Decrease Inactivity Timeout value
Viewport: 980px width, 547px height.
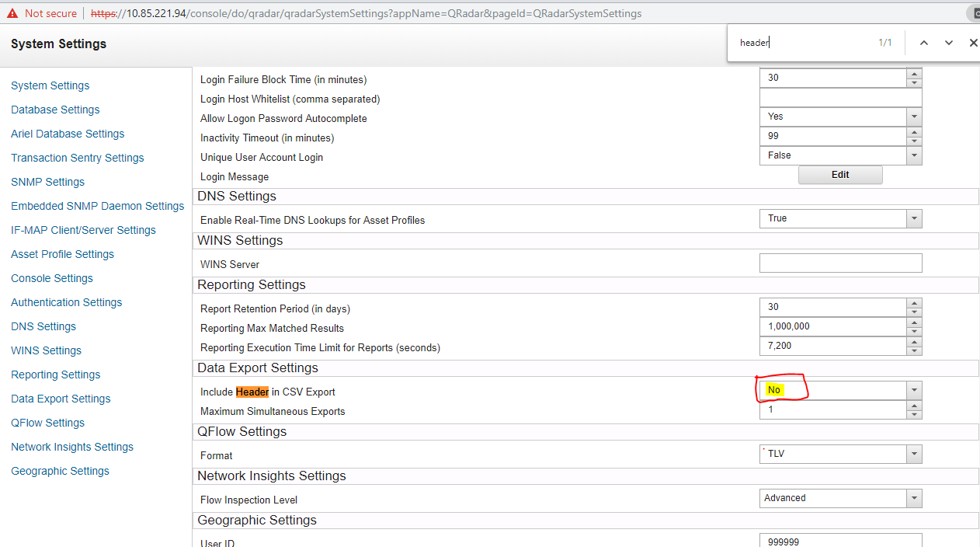pos(914,141)
